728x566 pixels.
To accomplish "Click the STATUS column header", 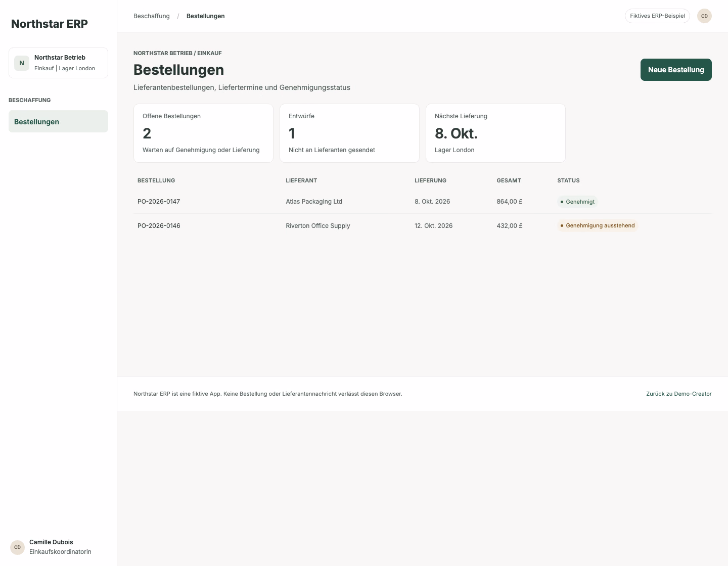I will pos(568,180).
